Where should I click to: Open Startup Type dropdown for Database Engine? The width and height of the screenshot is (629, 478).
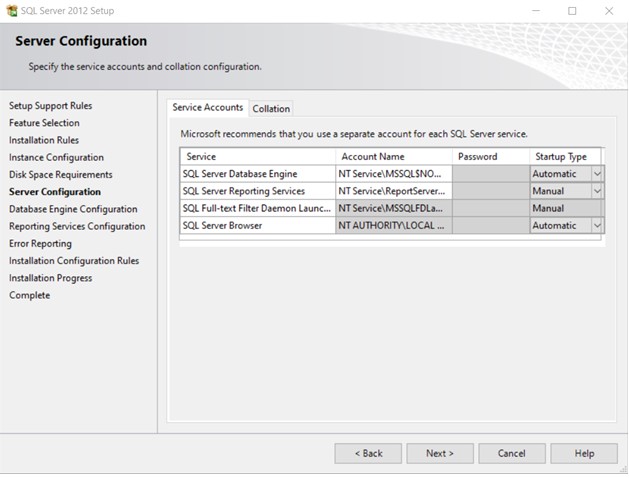(x=597, y=174)
